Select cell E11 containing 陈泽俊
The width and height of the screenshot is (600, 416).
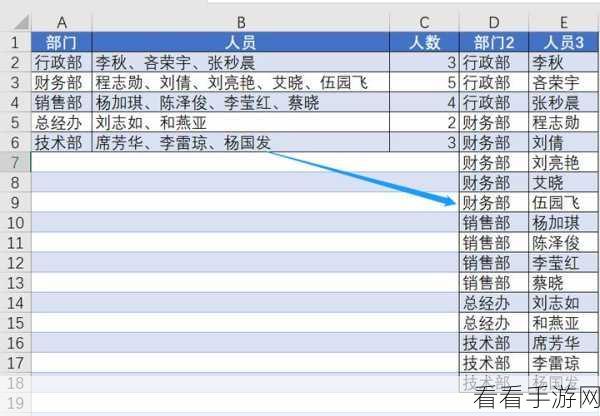coord(564,243)
